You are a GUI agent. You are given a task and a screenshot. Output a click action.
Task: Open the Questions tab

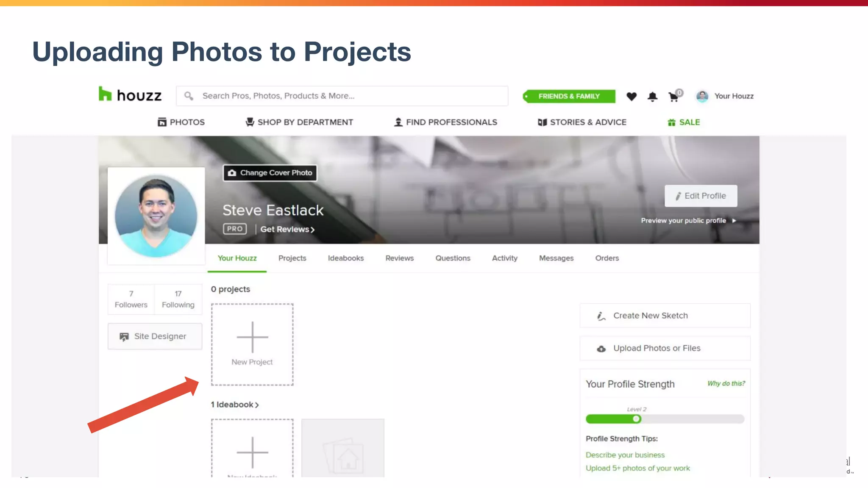(453, 258)
